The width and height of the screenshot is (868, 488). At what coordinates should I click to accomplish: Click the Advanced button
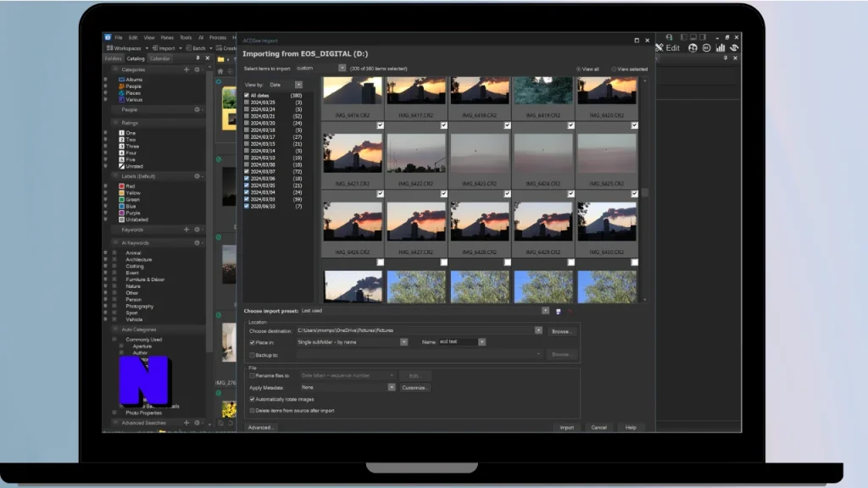(x=260, y=427)
